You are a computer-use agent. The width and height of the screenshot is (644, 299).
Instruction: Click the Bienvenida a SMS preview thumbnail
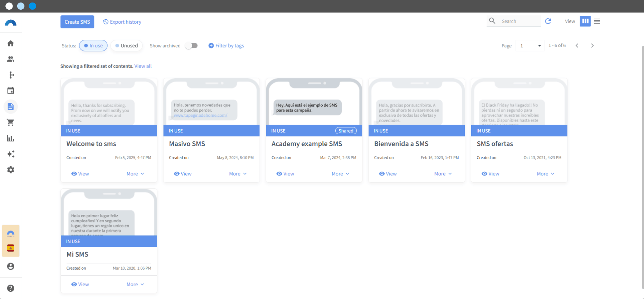(x=416, y=102)
